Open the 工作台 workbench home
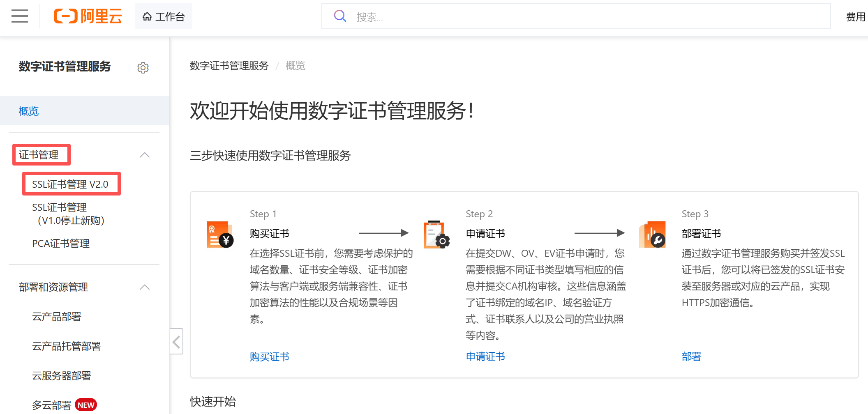The height and width of the screenshot is (414, 868). [164, 16]
